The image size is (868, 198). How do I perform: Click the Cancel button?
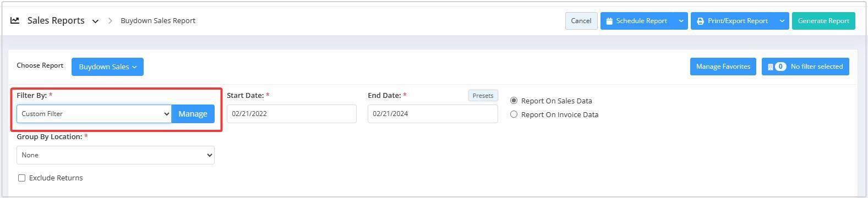[x=581, y=21]
